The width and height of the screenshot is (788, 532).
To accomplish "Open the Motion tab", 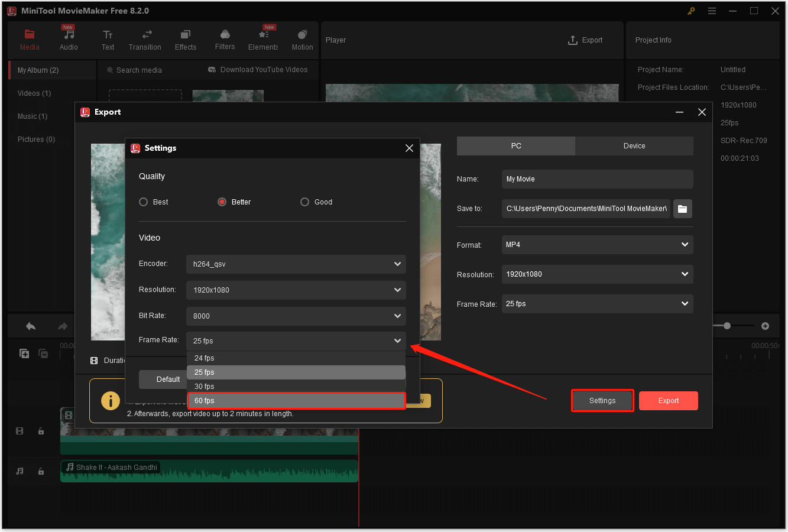I will click(302, 40).
